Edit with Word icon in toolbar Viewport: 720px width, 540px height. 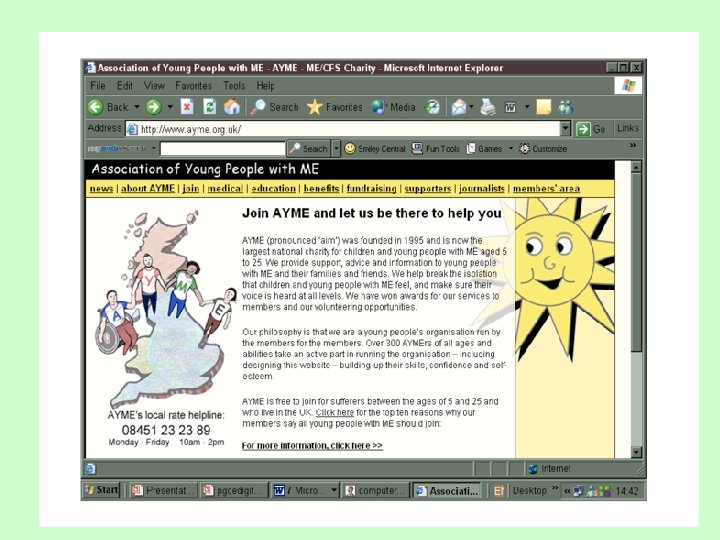pyautogui.click(x=510, y=107)
